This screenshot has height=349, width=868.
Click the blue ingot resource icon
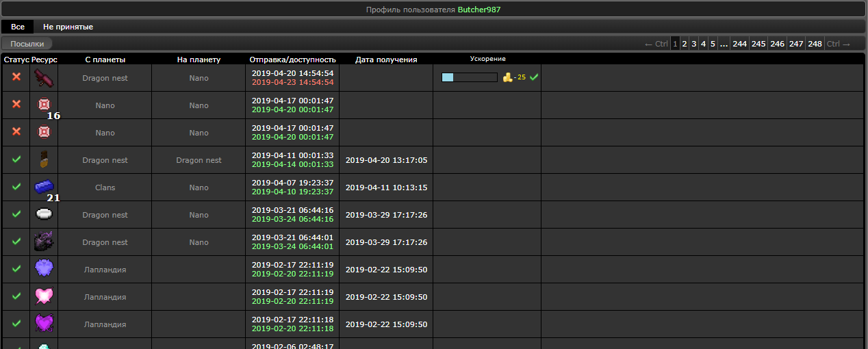[44, 187]
